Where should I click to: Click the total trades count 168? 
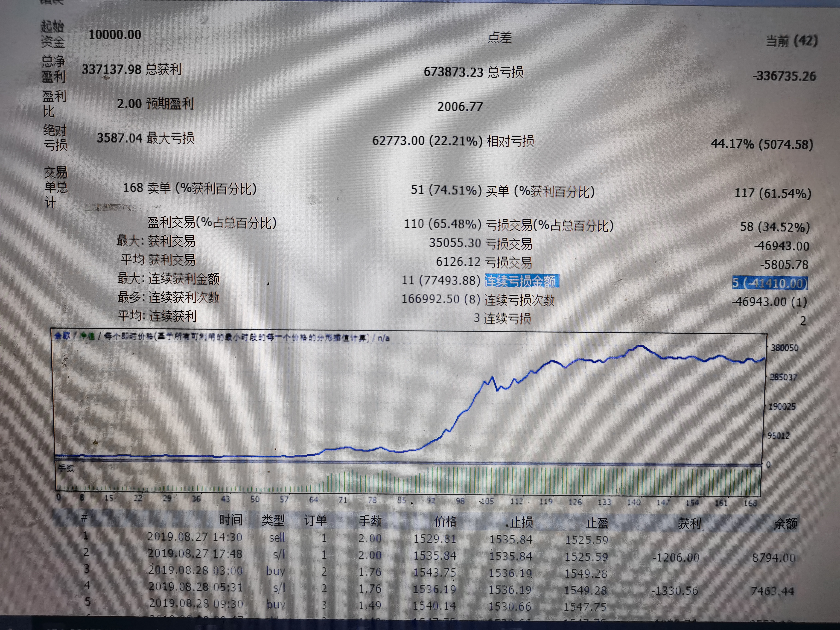[x=133, y=188]
